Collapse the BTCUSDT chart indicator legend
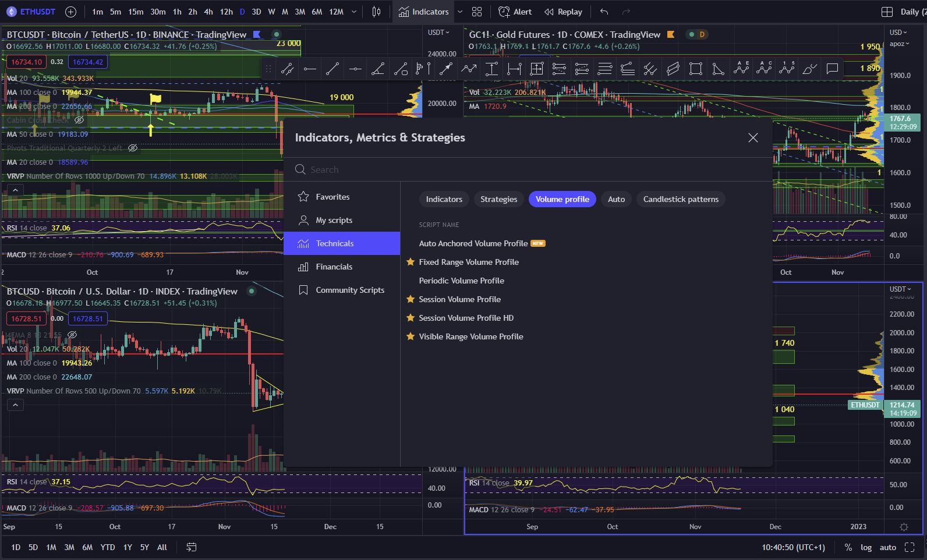This screenshot has width=927, height=560. coord(16,190)
